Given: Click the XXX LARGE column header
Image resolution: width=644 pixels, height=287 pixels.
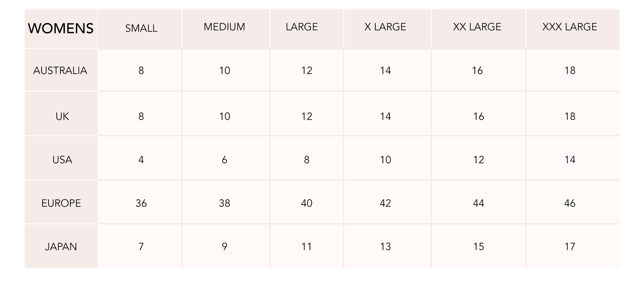Looking at the screenshot, I should click(x=570, y=27).
